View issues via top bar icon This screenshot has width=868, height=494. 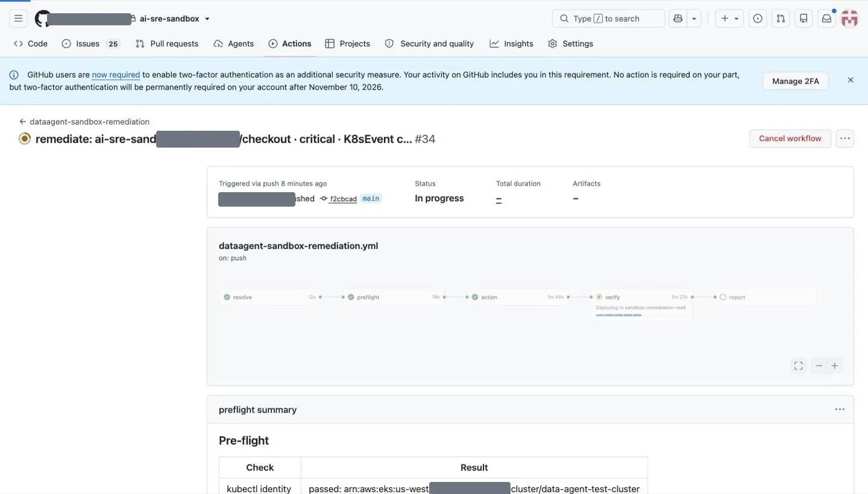pos(758,19)
